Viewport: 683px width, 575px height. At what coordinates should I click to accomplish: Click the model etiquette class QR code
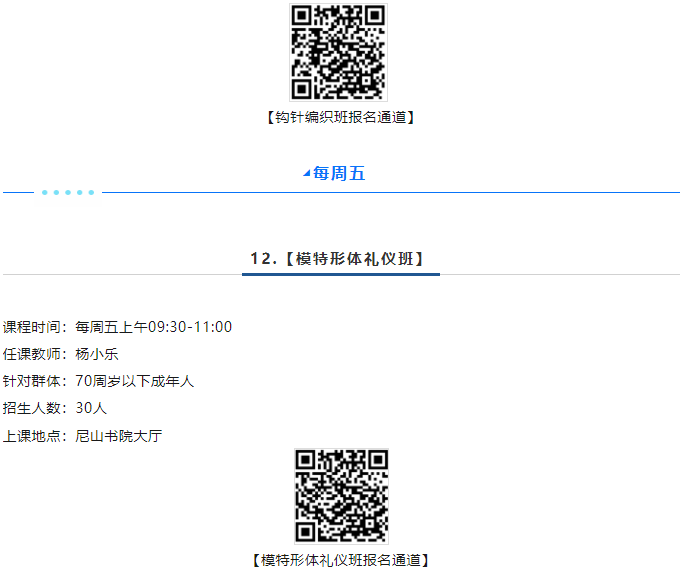[x=342, y=496]
